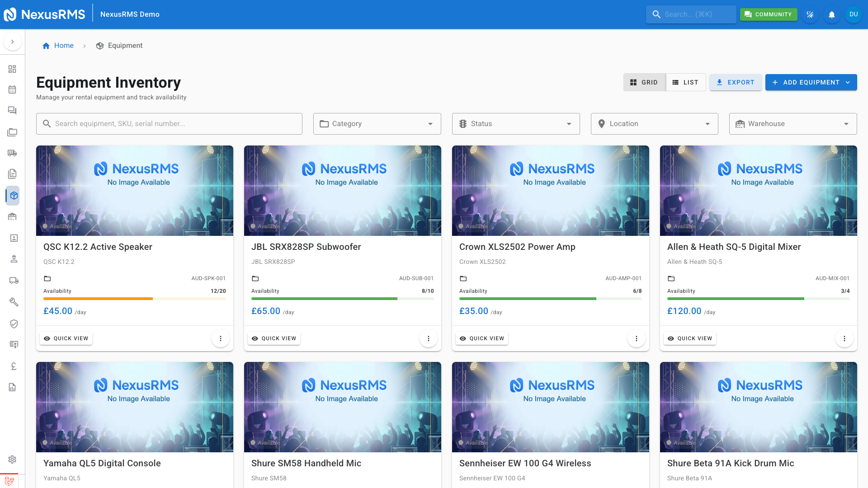Open the warehouse icon in sidebar

[12, 216]
